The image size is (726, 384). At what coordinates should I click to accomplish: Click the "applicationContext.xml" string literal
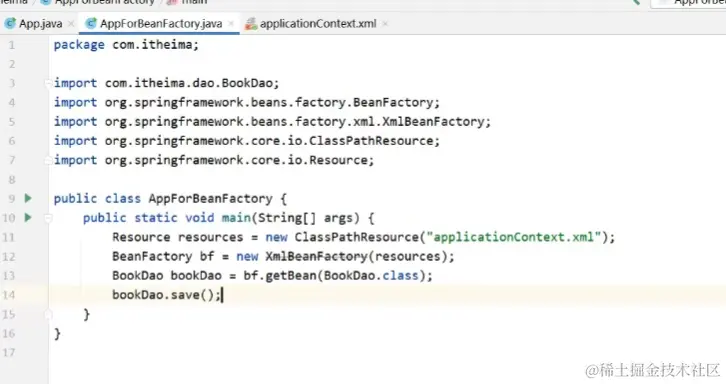[513, 237]
